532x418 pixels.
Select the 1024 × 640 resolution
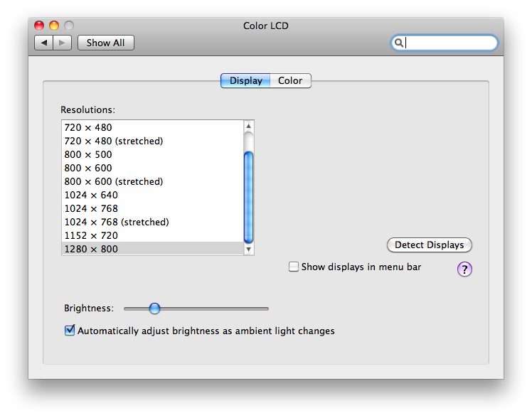tap(153, 195)
